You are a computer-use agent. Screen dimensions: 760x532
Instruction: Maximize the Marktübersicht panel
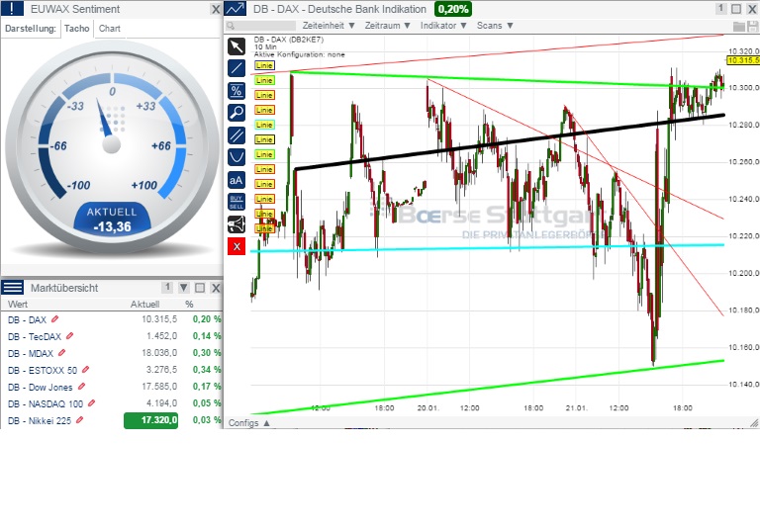coord(200,288)
